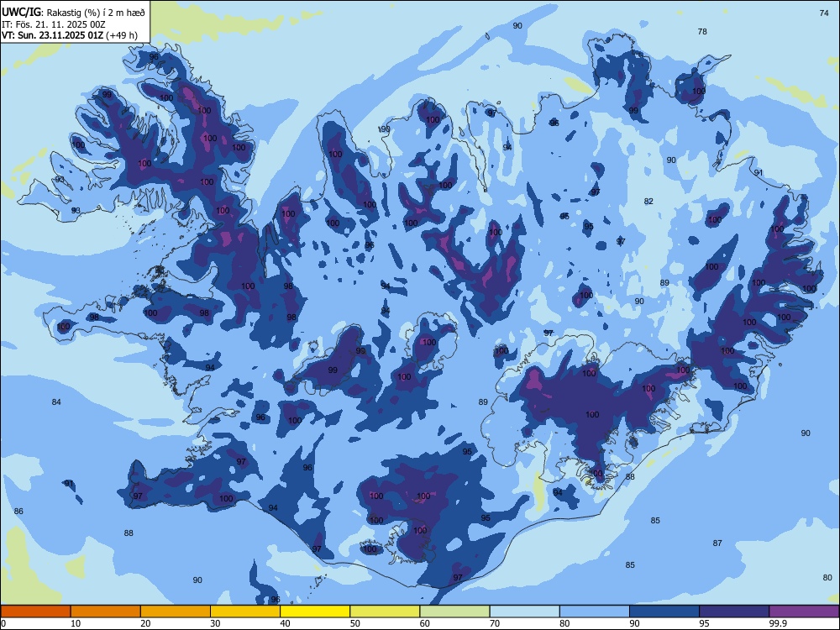840x630 pixels.
Task: Click the 99.9 legend scale label
Action: 777,623
